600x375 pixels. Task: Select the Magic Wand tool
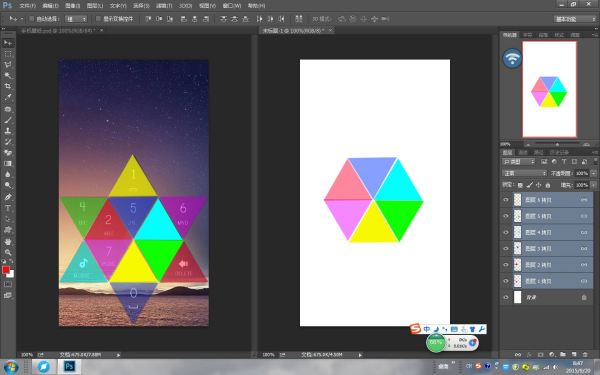[8, 75]
